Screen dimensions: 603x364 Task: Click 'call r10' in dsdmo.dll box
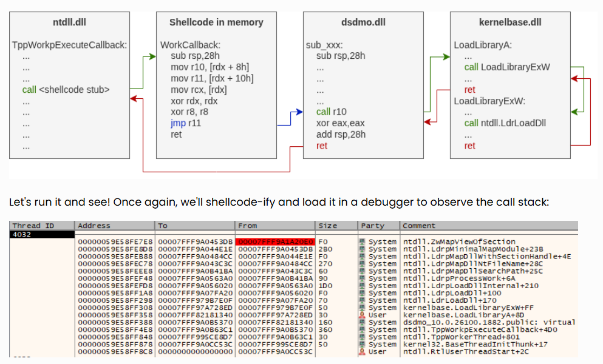332,112
